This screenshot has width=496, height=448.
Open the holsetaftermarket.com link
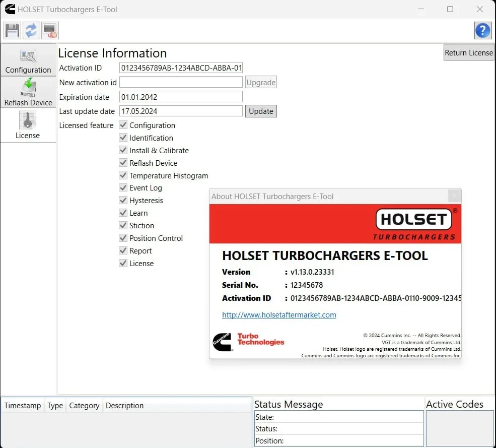[x=279, y=314]
